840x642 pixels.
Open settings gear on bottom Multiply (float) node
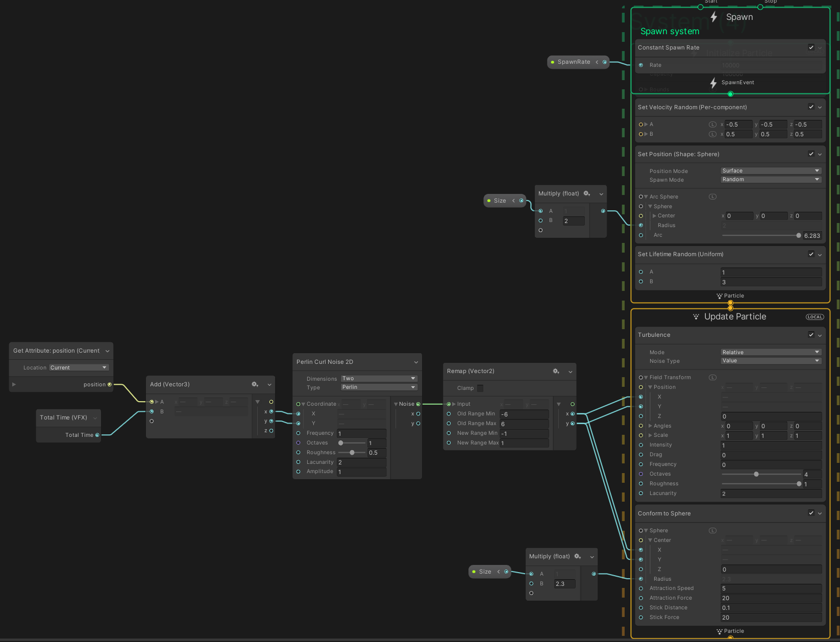(578, 556)
